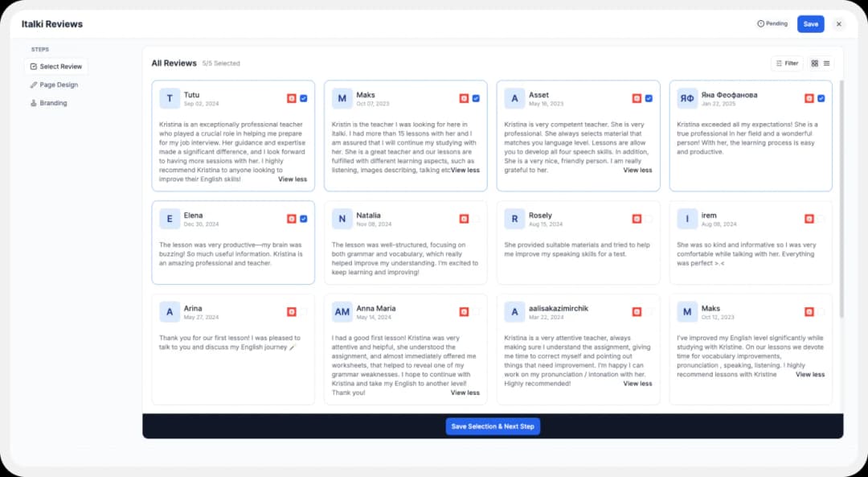Click the italki source icon on Tutu's review
This screenshot has width=868, height=477.
[x=290, y=97]
